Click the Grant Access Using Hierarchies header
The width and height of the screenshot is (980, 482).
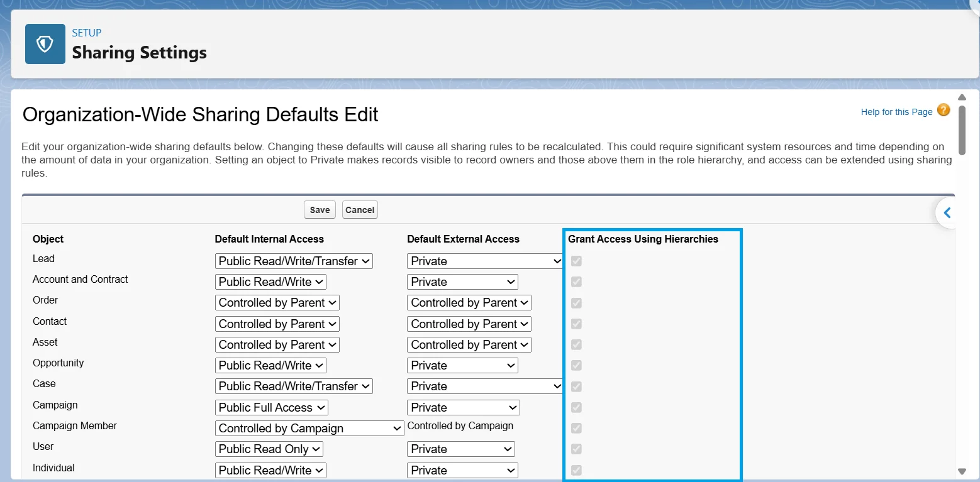[x=643, y=239]
